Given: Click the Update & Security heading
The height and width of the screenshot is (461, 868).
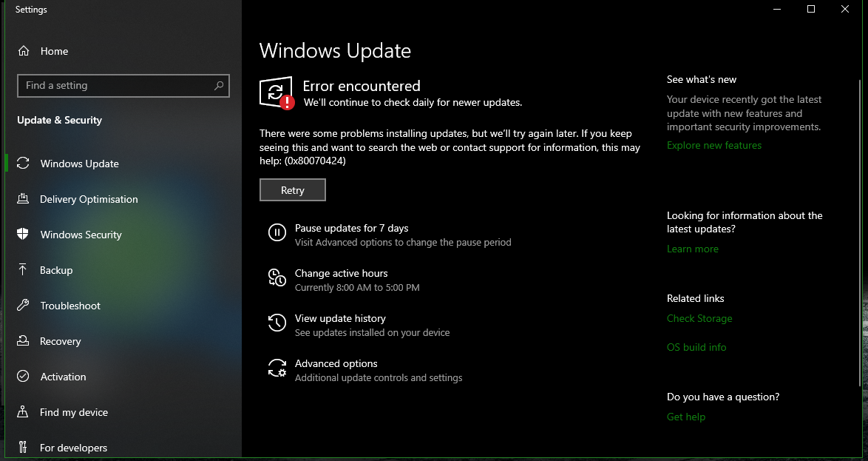Looking at the screenshot, I should pyautogui.click(x=60, y=120).
